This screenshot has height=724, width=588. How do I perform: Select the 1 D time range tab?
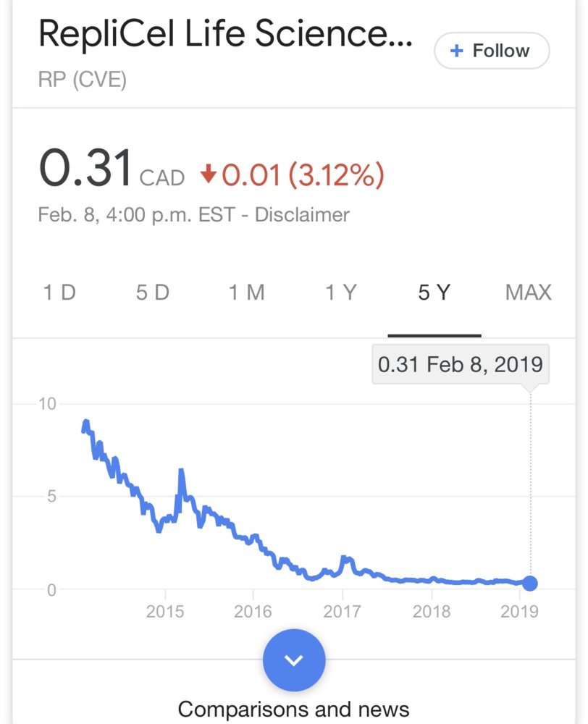[x=59, y=292]
